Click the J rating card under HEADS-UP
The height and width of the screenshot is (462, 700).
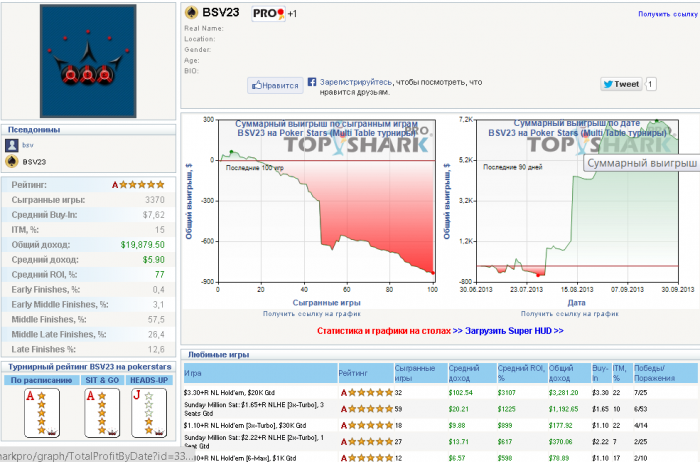[x=149, y=413]
